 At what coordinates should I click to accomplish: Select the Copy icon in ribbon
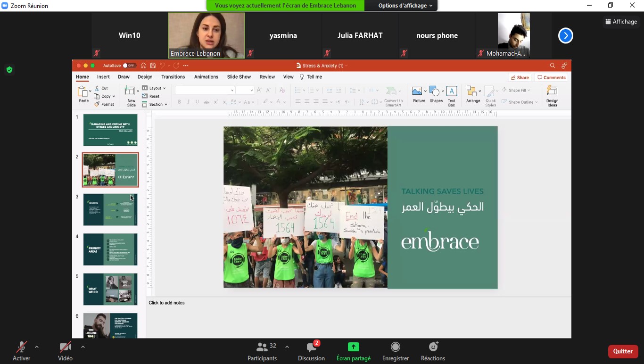pos(97,96)
